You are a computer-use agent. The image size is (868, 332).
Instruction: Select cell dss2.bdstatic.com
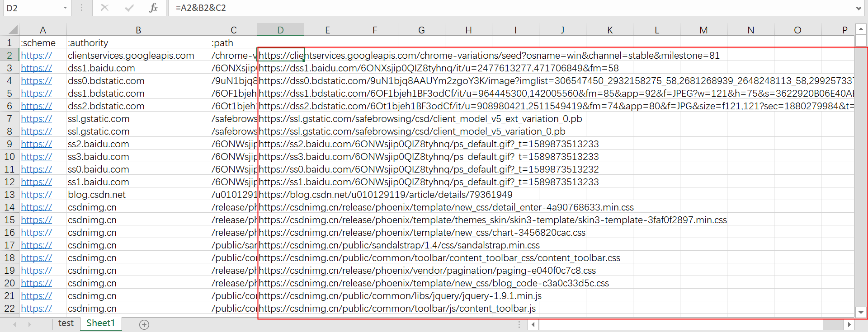pos(138,106)
